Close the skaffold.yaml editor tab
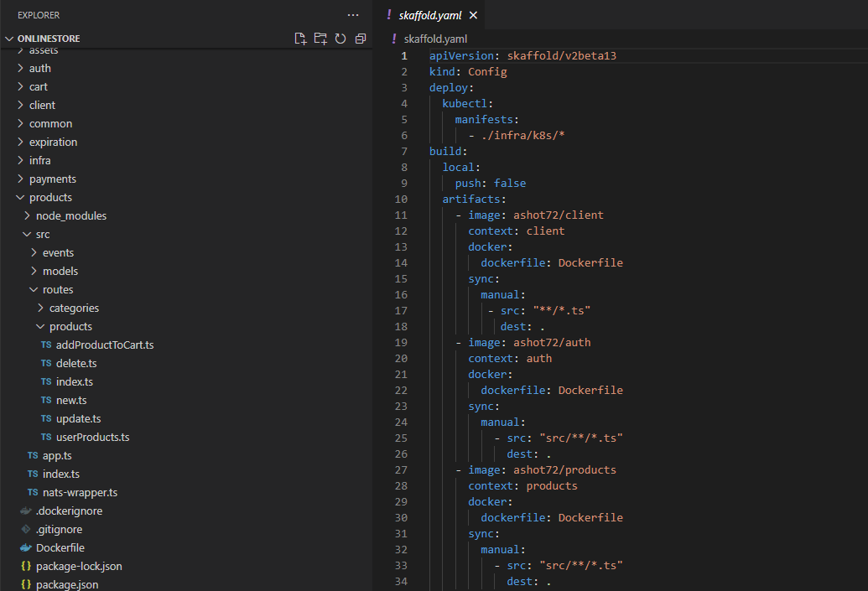The image size is (868, 591). click(x=474, y=15)
